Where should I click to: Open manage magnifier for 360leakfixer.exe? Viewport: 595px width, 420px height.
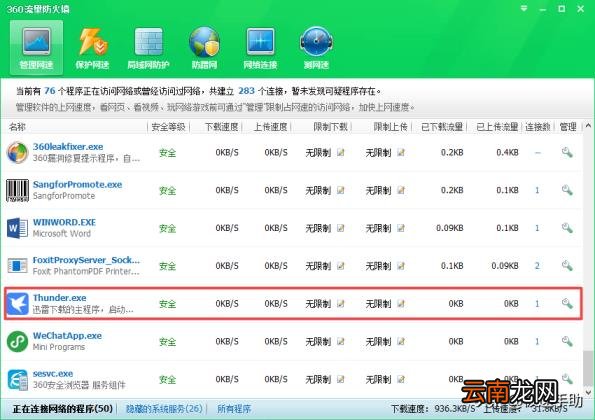(x=567, y=152)
